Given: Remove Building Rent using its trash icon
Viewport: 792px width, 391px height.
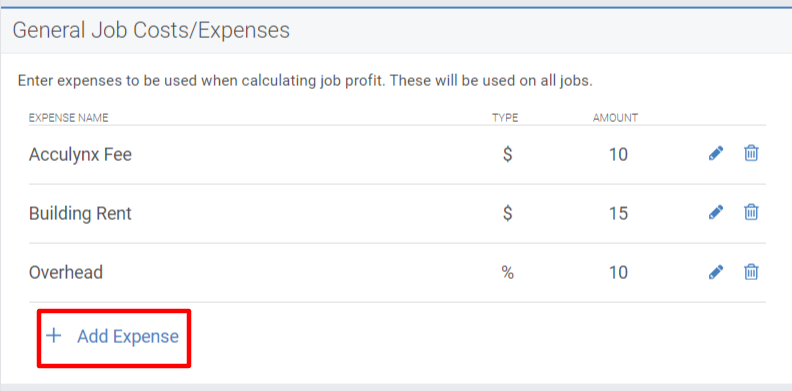Looking at the screenshot, I should [x=751, y=212].
